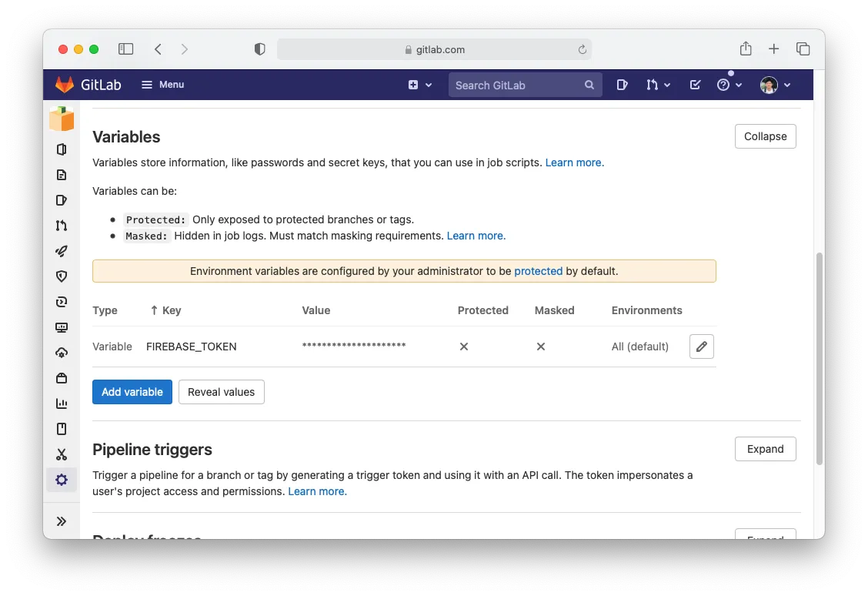Open the Analytics chart icon
The width and height of the screenshot is (868, 596).
(x=62, y=403)
